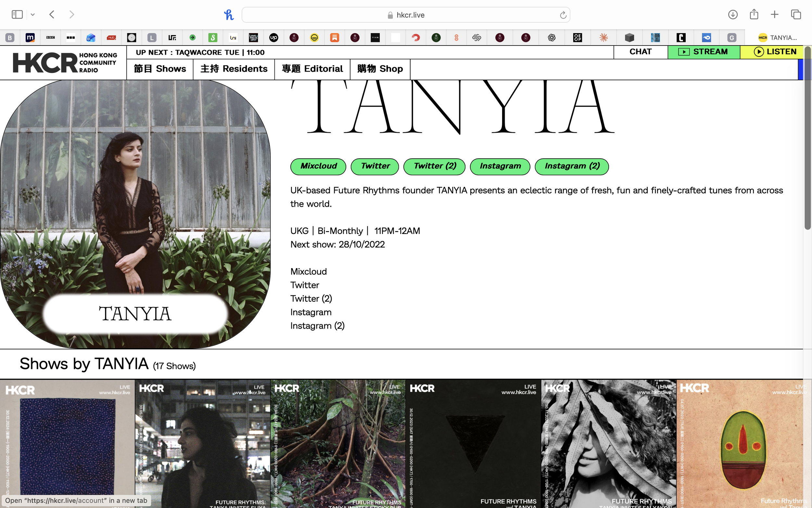
Task: Open the BBC pinned tab
Action: (50, 38)
